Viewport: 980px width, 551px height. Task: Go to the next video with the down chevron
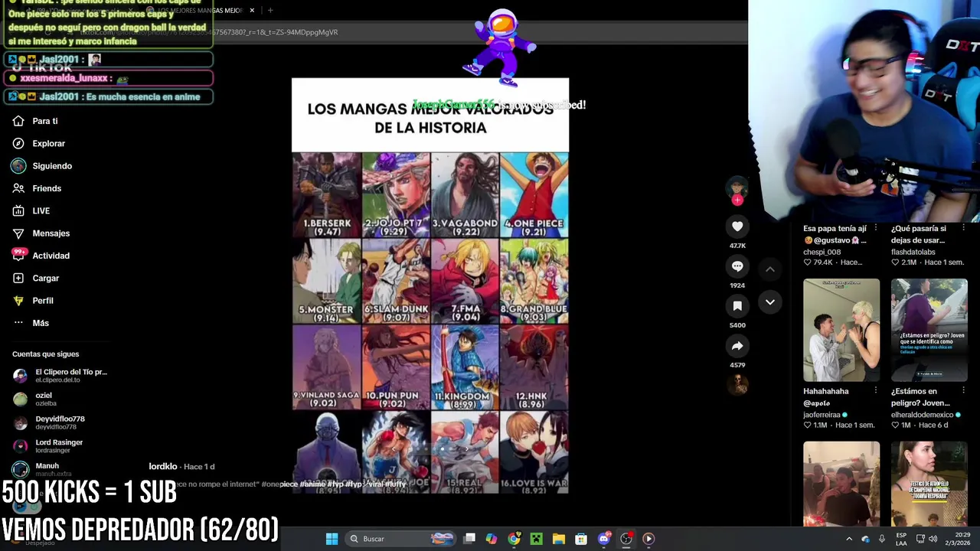(x=770, y=302)
